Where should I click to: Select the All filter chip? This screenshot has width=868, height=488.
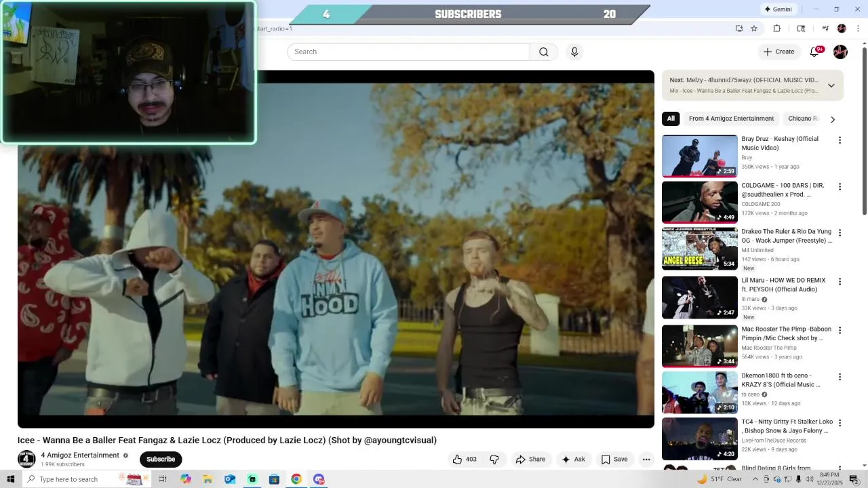click(671, 119)
